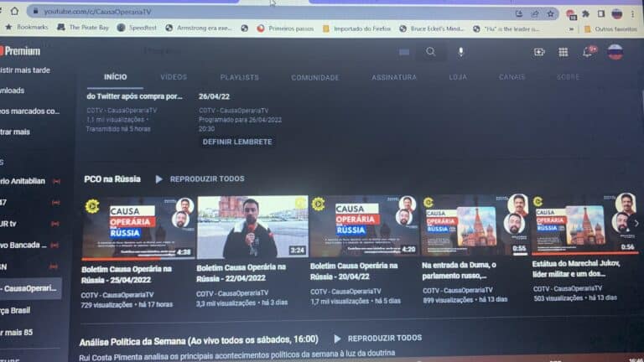Activate voice search microphone icon
Screen dimensions: 644x362
(x=460, y=52)
